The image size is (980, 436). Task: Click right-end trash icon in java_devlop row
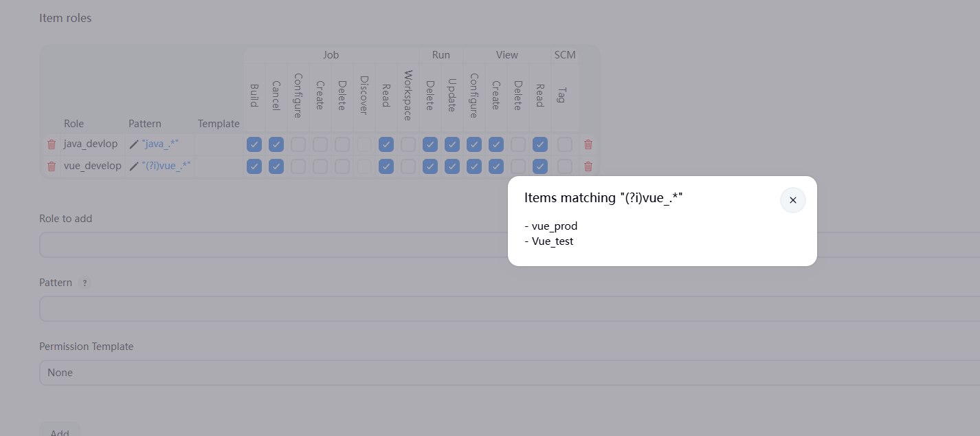[588, 144]
